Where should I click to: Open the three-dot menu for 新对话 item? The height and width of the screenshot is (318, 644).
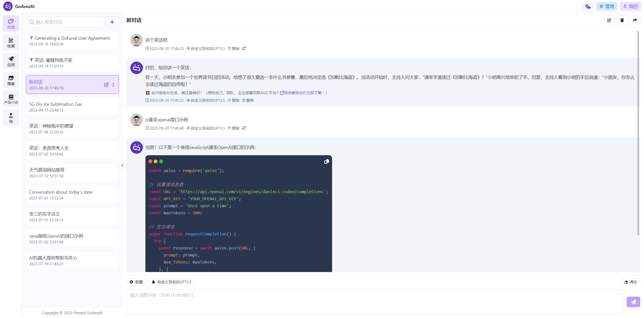(113, 85)
